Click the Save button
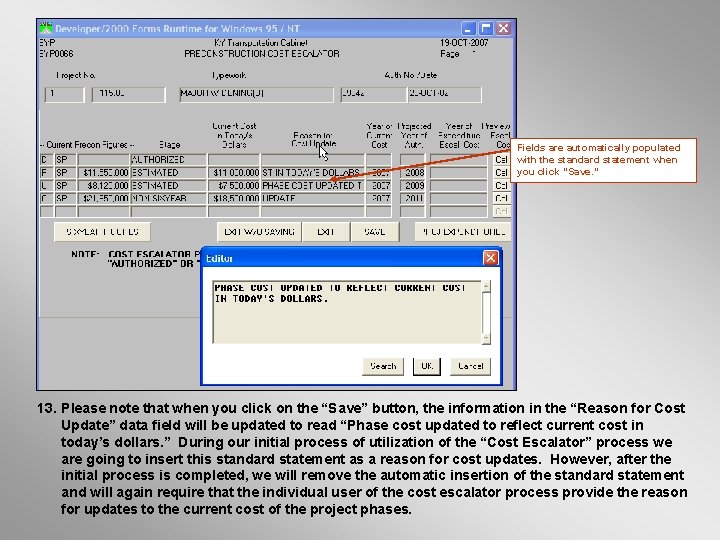This screenshot has height=540, width=720. pyautogui.click(x=375, y=232)
